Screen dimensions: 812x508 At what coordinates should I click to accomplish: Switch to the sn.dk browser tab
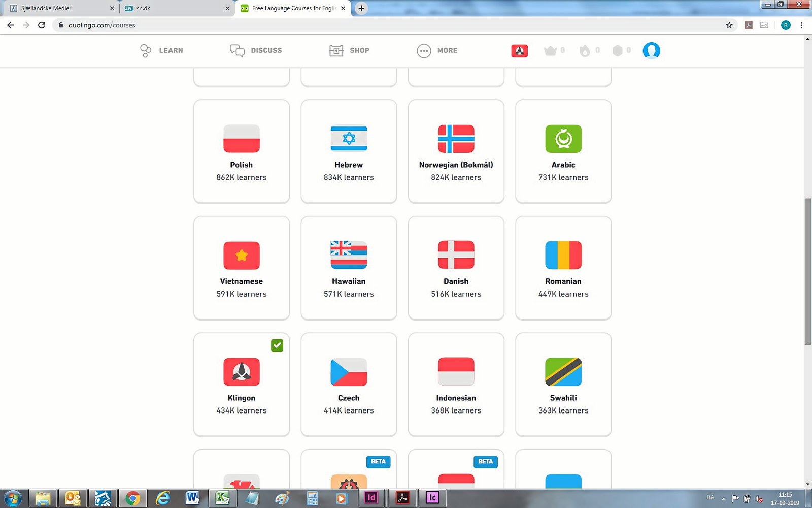click(173, 8)
